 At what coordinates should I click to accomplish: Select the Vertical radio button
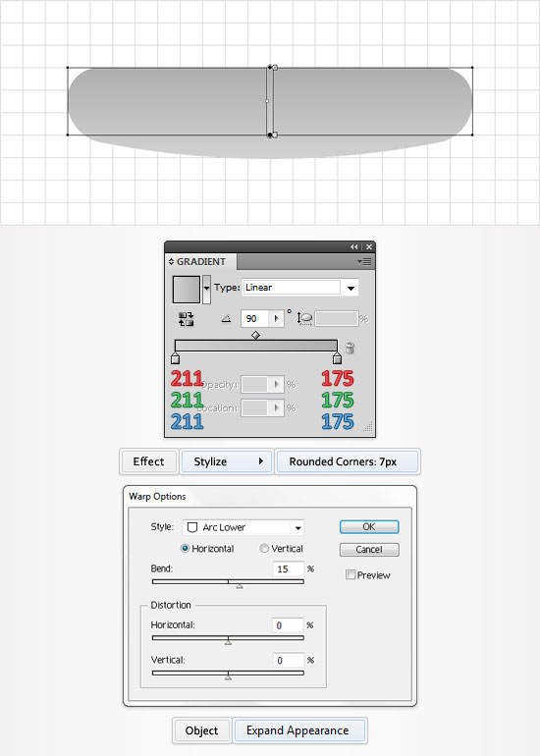(x=264, y=548)
